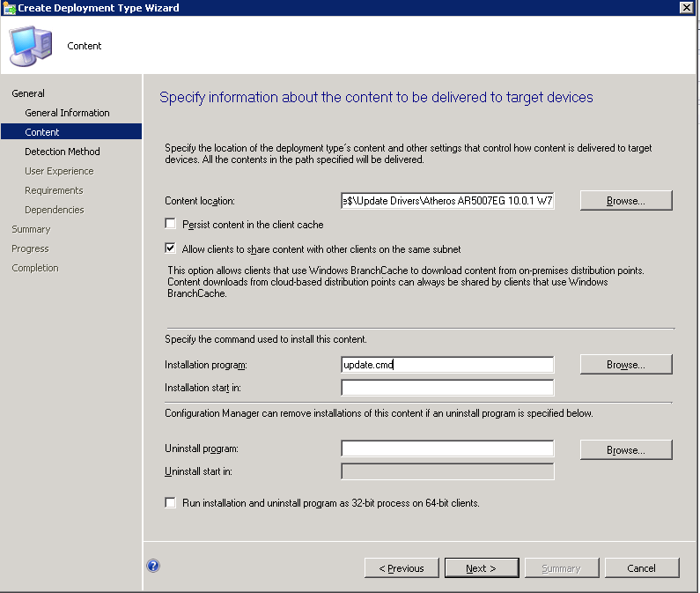The image size is (700, 593).
Task: Focus the Installation start in field
Action: pyautogui.click(x=447, y=388)
